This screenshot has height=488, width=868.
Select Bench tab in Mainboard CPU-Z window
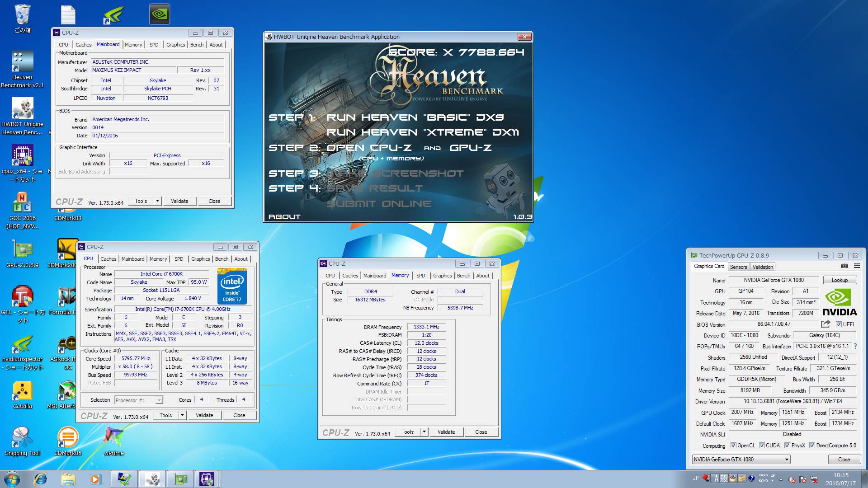click(x=197, y=45)
